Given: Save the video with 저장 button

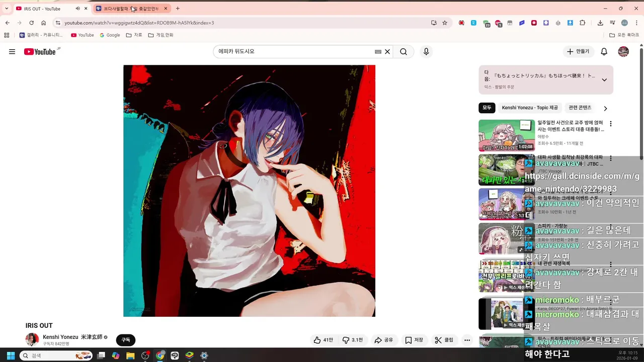Looking at the screenshot, I should [414, 340].
